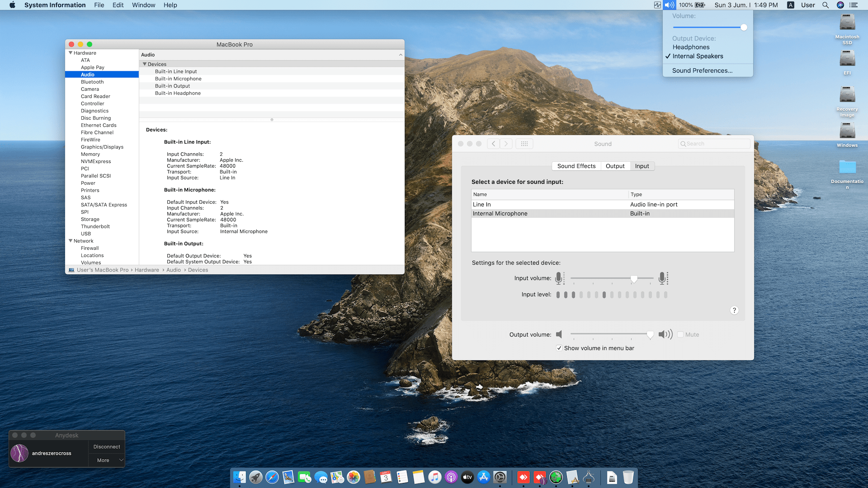The image size is (868, 488).
Task: Open Safari from the Dock
Action: 272,477
